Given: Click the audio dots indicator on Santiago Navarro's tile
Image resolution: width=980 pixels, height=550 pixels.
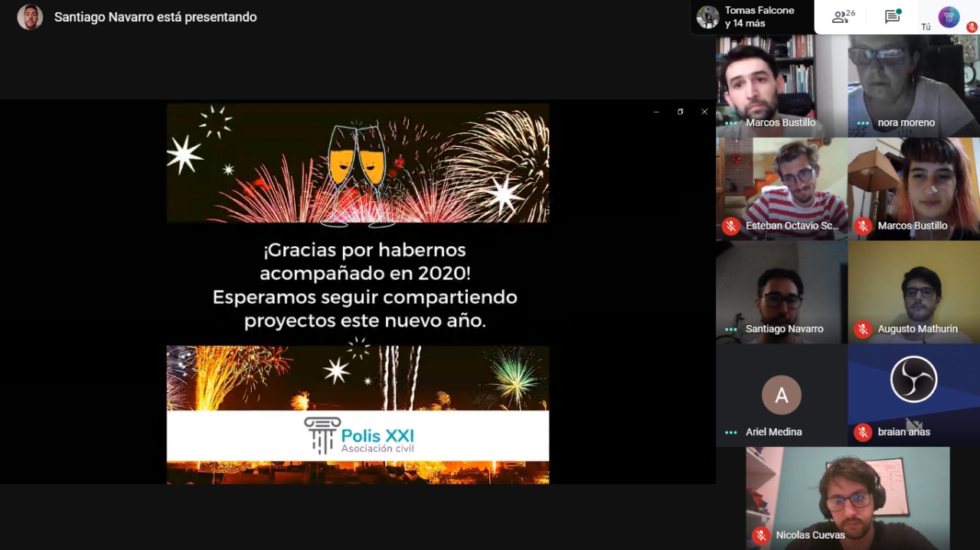Looking at the screenshot, I should pos(731,330).
